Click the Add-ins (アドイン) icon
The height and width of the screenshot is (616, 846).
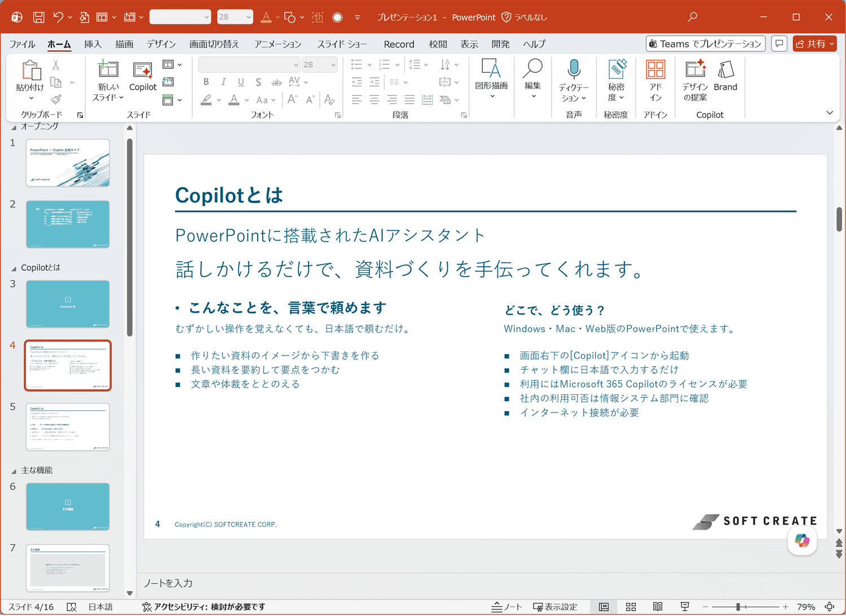coord(655,69)
